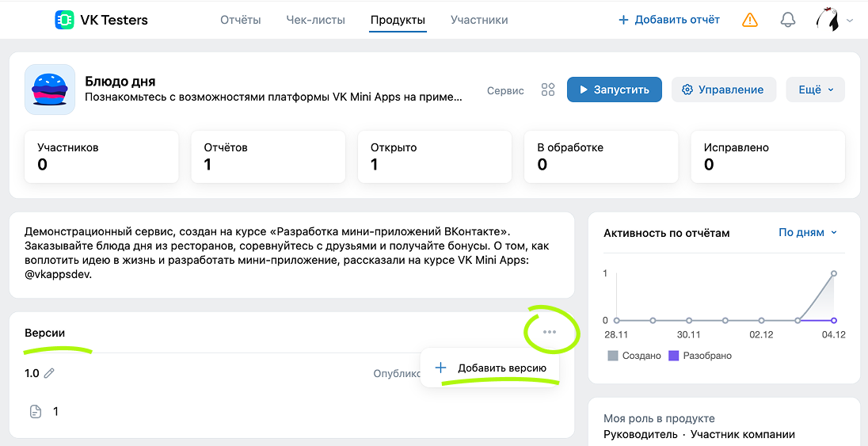Open Управление settings button

click(x=724, y=90)
